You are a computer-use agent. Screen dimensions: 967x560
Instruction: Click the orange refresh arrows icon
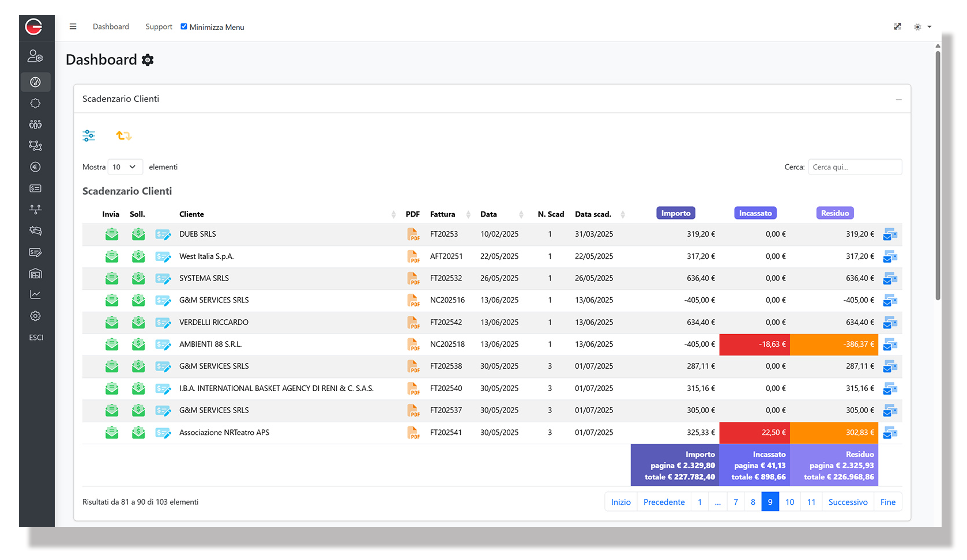click(124, 136)
